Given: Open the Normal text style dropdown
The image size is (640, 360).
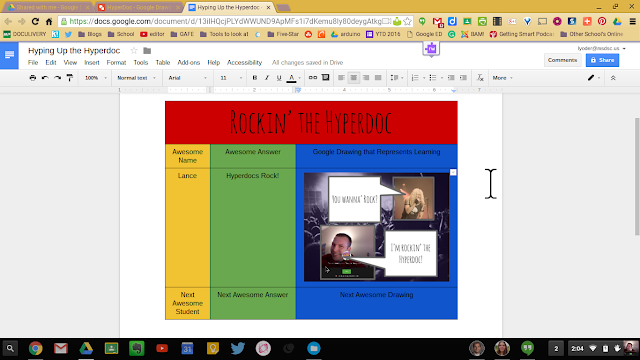Looking at the screenshot, I should click(136, 78).
